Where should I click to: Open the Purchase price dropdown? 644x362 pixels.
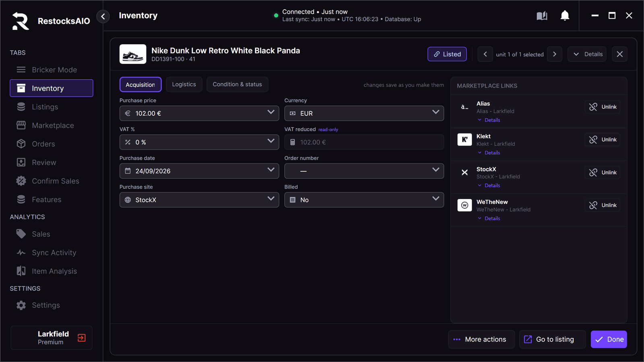(199, 113)
